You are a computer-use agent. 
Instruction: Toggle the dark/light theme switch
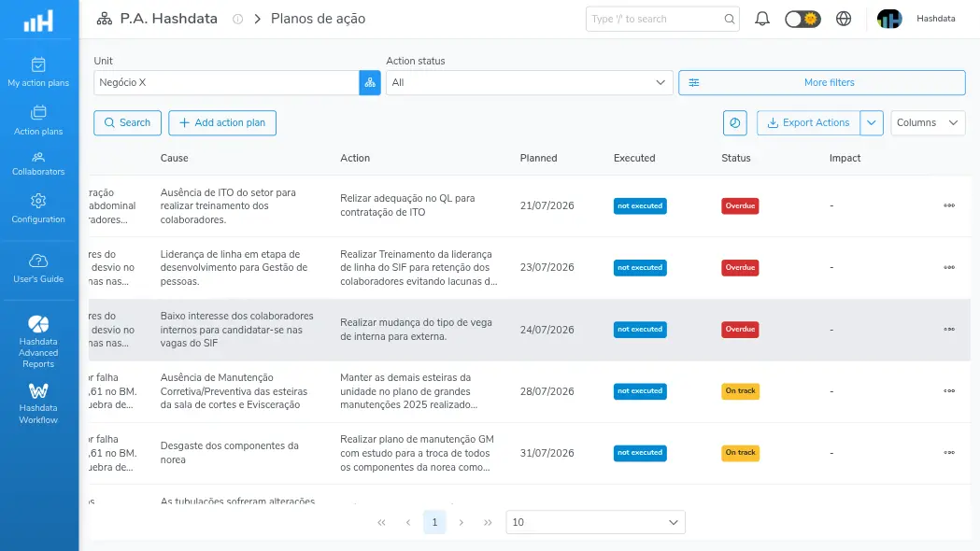tap(802, 19)
